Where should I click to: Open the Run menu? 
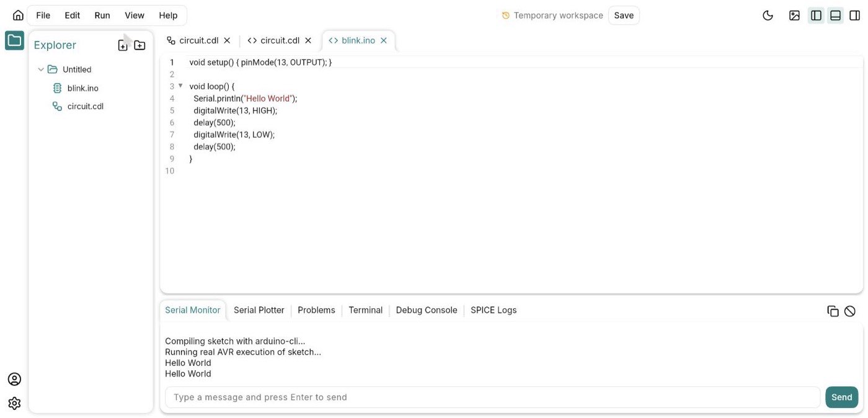click(102, 16)
